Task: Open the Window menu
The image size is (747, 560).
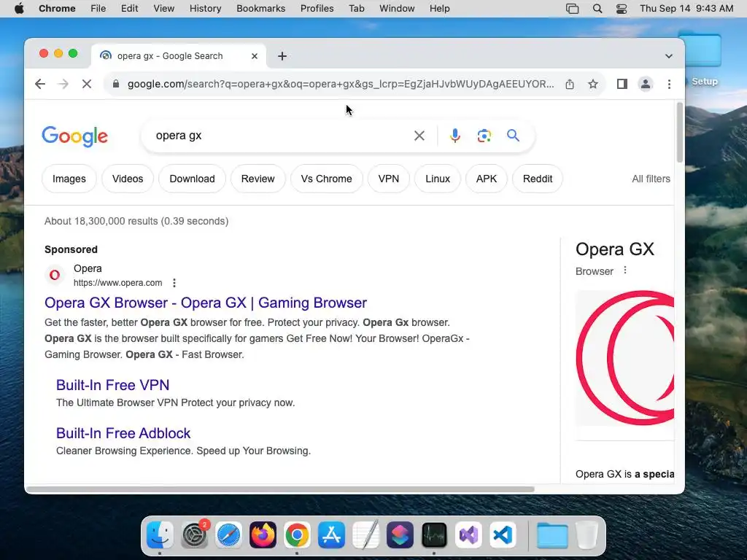Action: pos(397,9)
